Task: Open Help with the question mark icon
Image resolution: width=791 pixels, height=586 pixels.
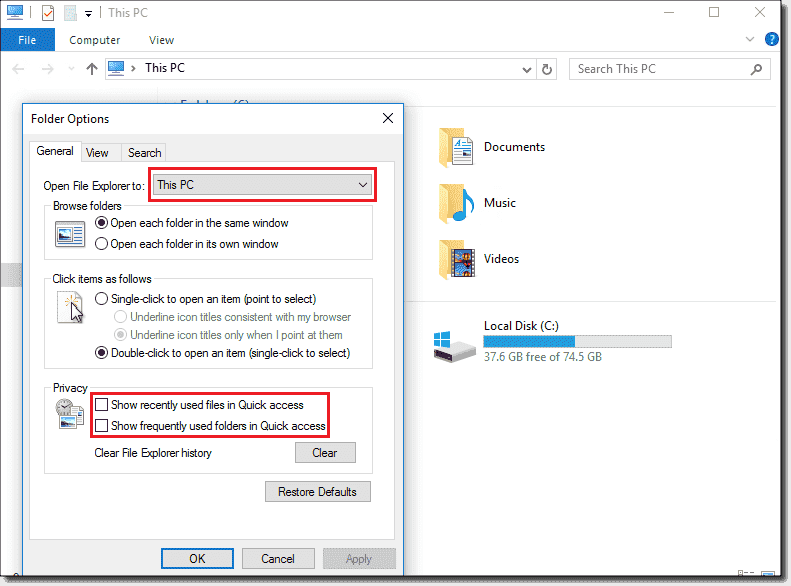Action: 771,39
